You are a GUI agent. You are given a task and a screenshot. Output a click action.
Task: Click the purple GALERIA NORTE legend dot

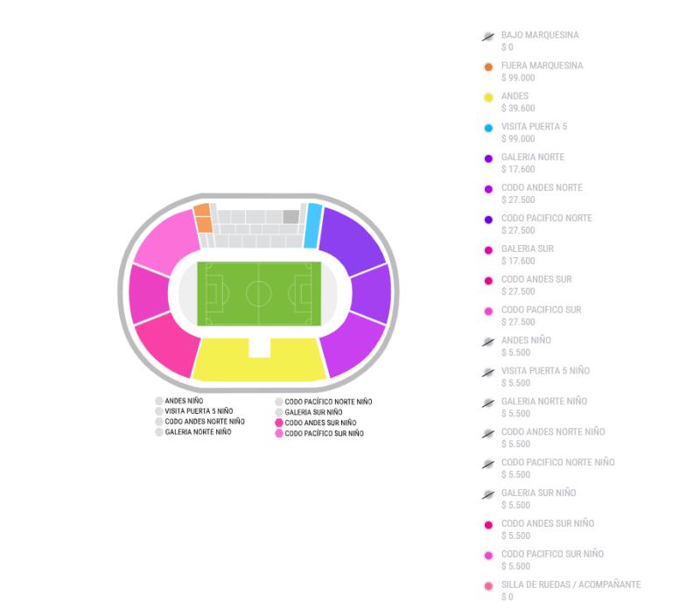click(x=486, y=157)
